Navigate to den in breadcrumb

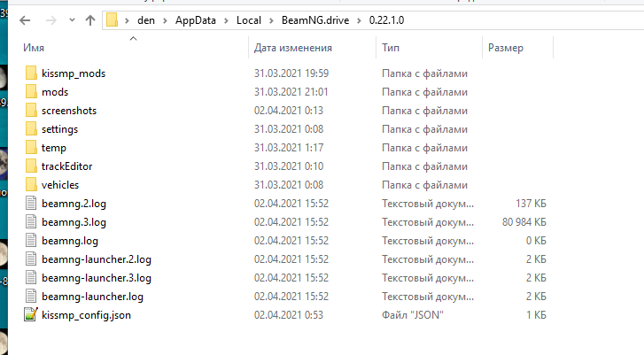tap(146, 20)
